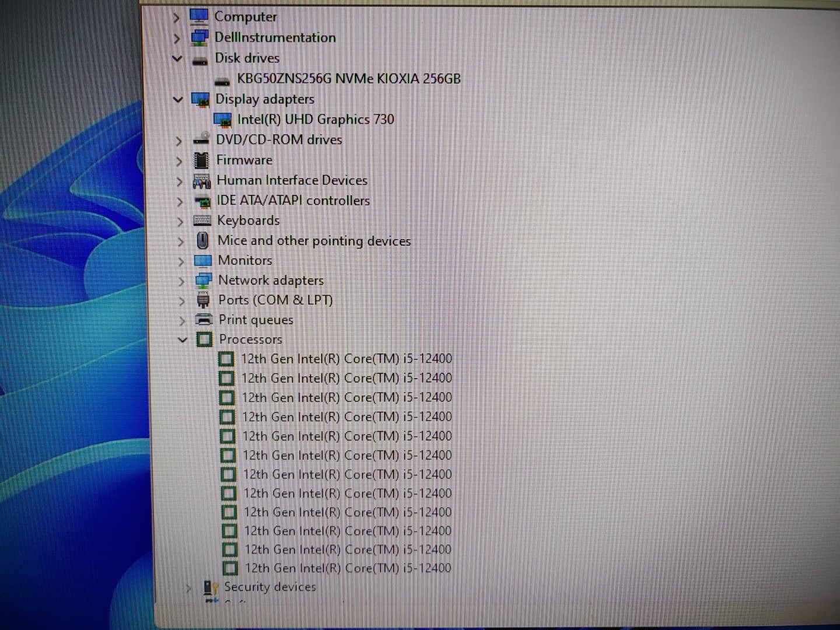Expand Human Interface Devices
840x630 pixels.
[x=179, y=181]
